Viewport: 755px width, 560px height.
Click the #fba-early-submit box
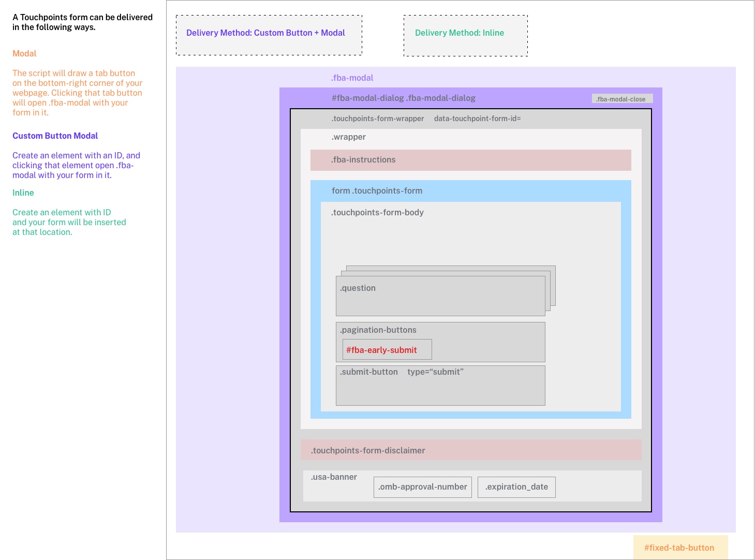coord(387,350)
